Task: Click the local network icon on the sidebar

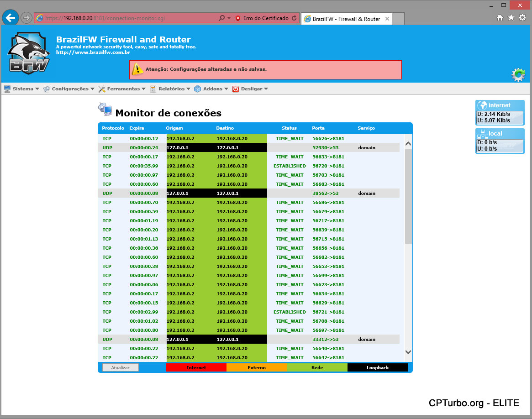Action: [482, 134]
